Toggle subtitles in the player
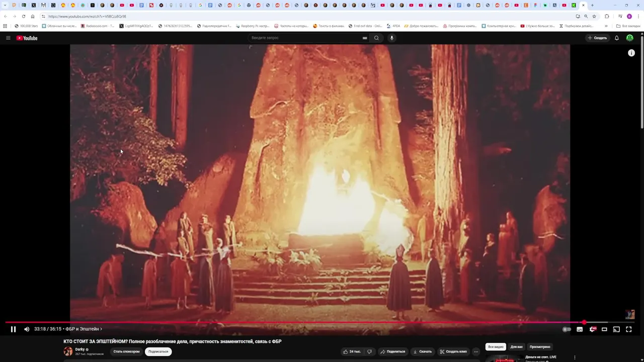Viewport: 644px width, 362px height. click(x=580, y=329)
